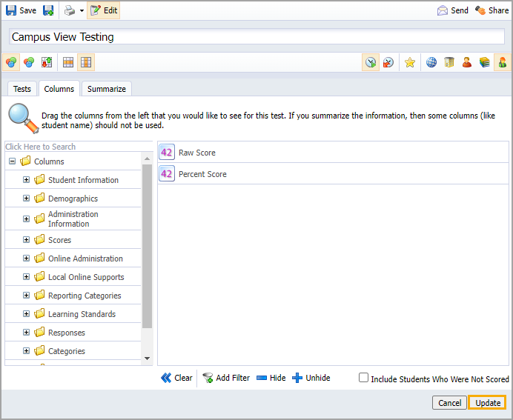Open the print options dropdown arrow
Image resolution: width=513 pixels, height=420 pixels.
[82, 11]
